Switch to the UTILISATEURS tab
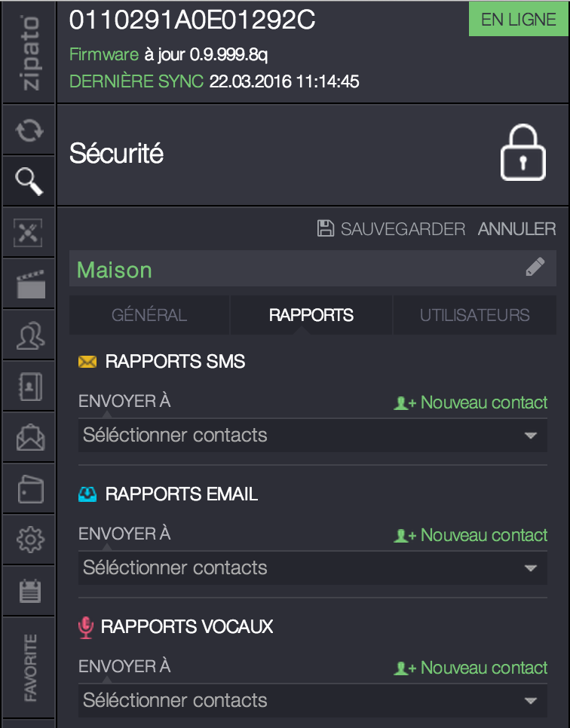Image resolution: width=570 pixels, height=728 pixels. (x=474, y=315)
